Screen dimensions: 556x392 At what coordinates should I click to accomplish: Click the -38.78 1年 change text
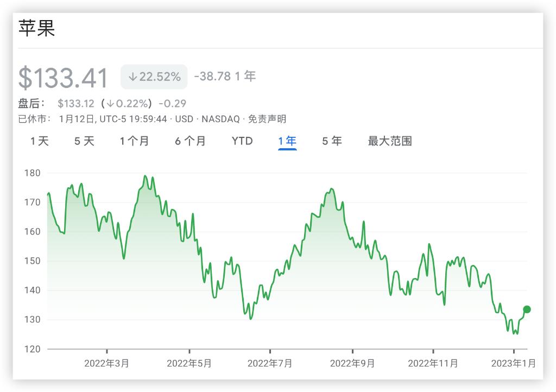point(225,76)
